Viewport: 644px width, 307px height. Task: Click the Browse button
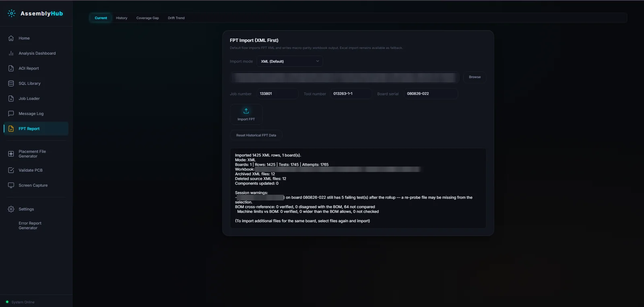[475, 77]
